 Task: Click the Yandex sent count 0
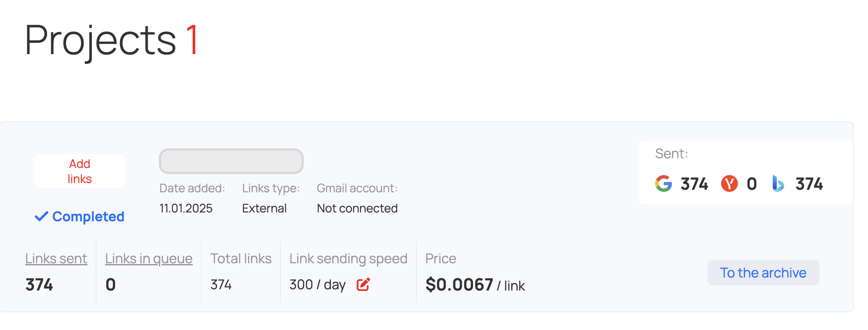tap(752, 184)
